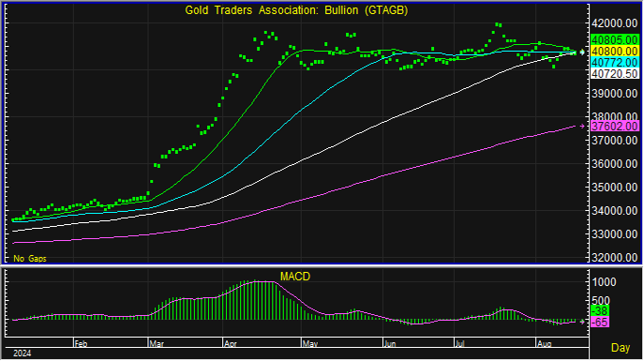Click the 35000.00 price axis label
The width and height of the screenshot is (644, 361).
[614, 188]
